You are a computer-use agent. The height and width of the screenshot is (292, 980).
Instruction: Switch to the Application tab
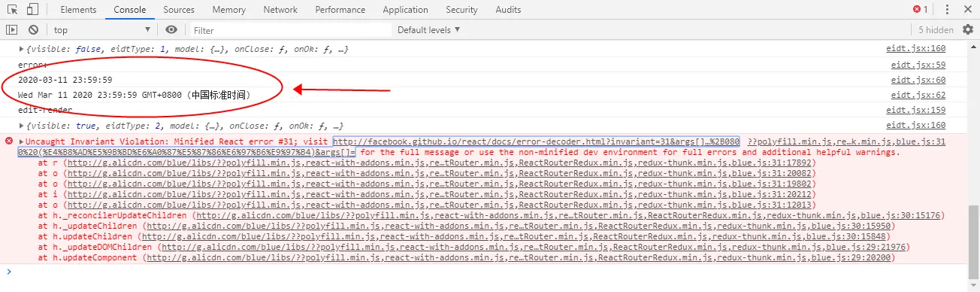pyautogui.click(x=405, y=10)
